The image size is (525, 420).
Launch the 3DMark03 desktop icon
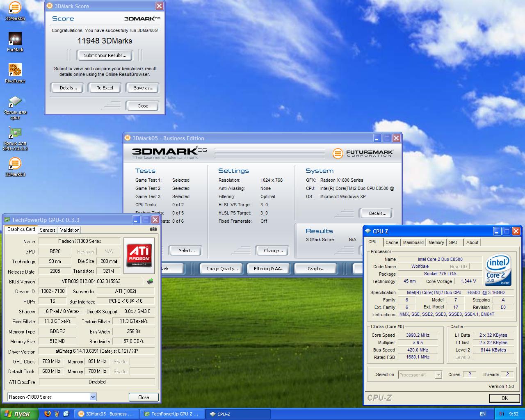pos(15,167)
